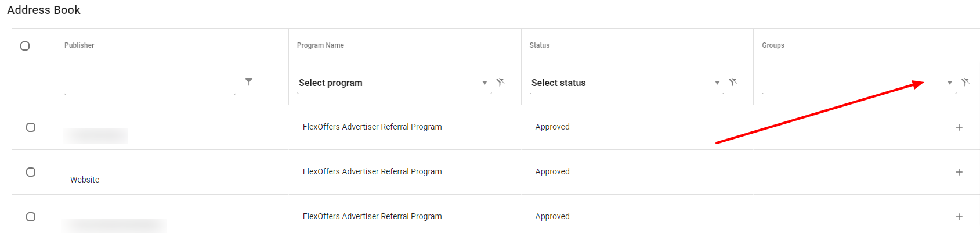Click the Groups column header
Image resolution: width=980 pixels, height=236 pixels.
[773, 45]
